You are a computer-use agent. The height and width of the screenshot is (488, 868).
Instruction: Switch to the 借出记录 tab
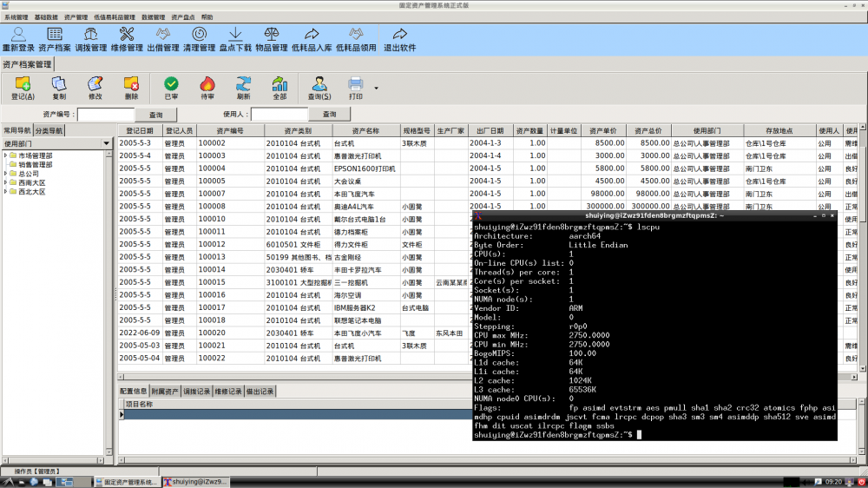260,392
